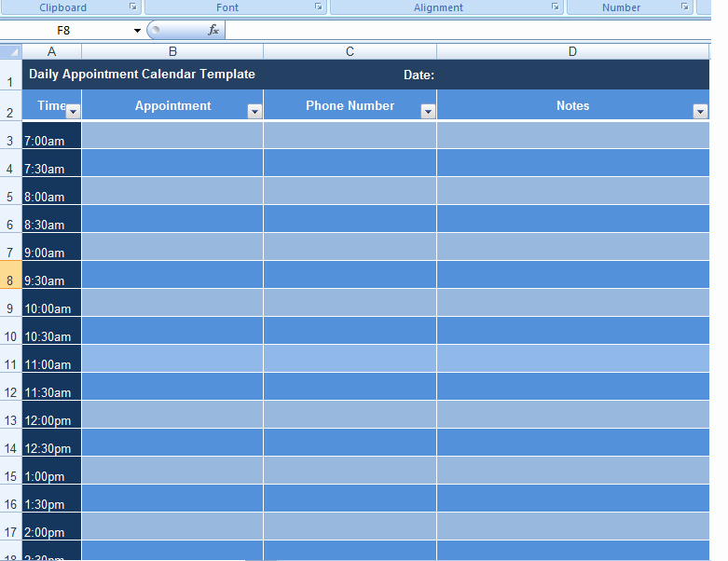
Task: Open Clipboard group dialog launcher
Action: 133,7
